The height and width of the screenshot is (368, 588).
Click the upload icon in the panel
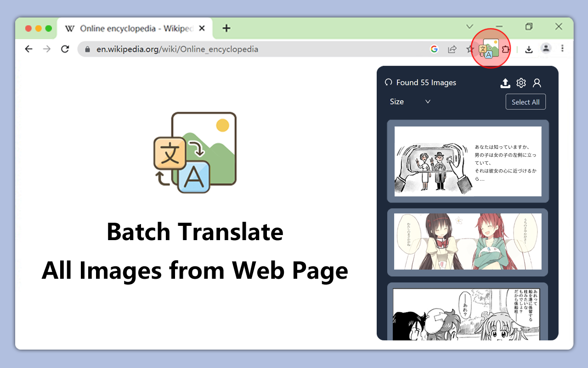click(x=505, y=83)
